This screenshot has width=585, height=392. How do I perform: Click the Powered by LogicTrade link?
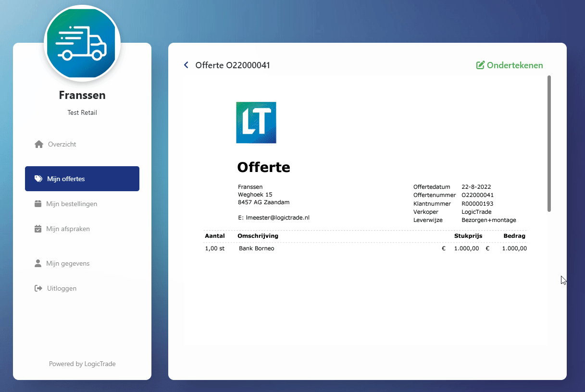(x=82, y=364)
